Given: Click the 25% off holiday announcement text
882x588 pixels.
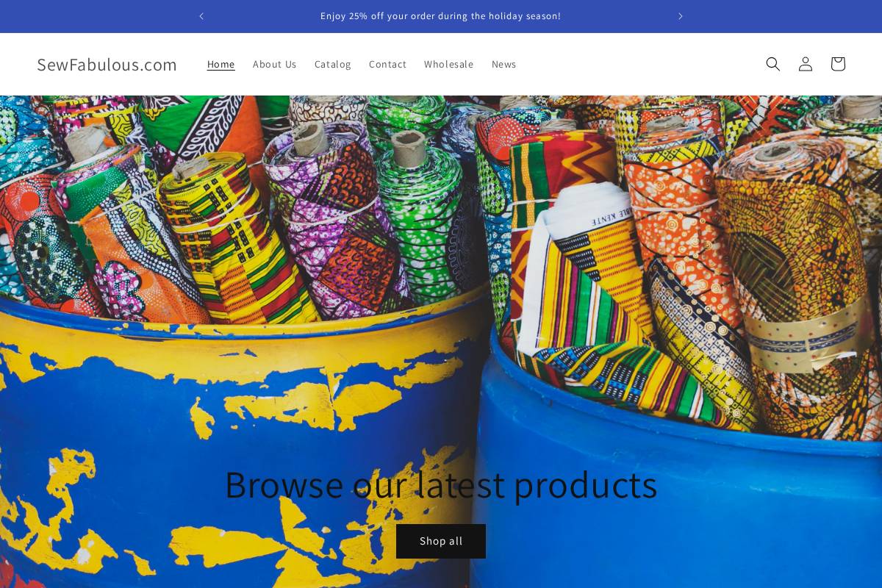Looking at the screenshot, I should (441, 16).
